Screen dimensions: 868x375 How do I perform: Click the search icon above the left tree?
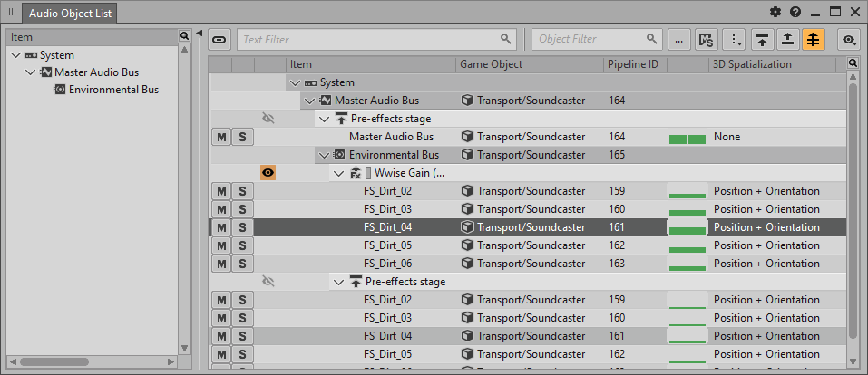click(x=184, y=36)
